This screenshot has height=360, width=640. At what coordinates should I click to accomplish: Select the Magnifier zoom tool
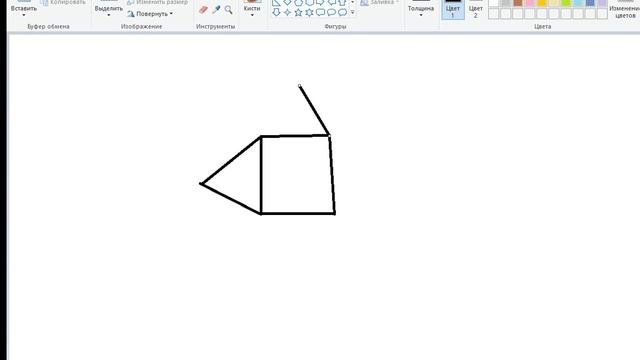pos(229,9)
